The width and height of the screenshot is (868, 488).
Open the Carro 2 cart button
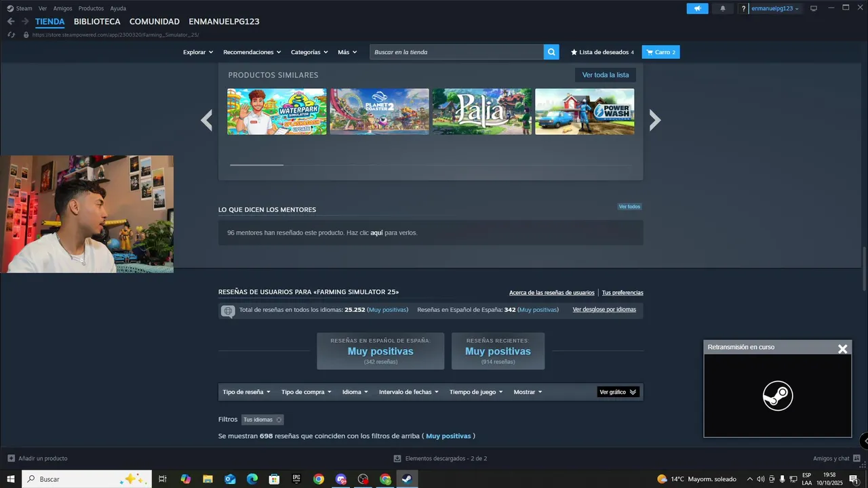pyautogui.click(x=661, y=52)
